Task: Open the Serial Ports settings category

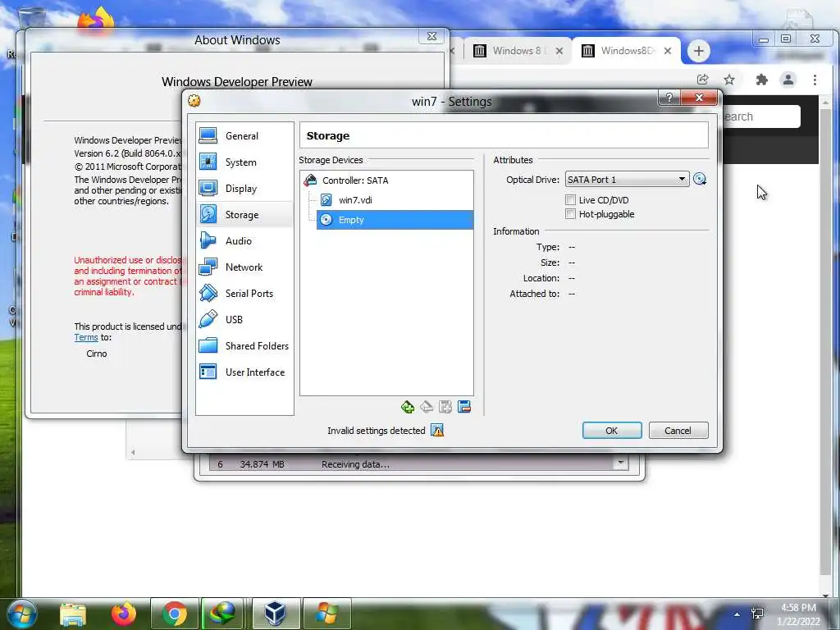Action: [244, 294]
